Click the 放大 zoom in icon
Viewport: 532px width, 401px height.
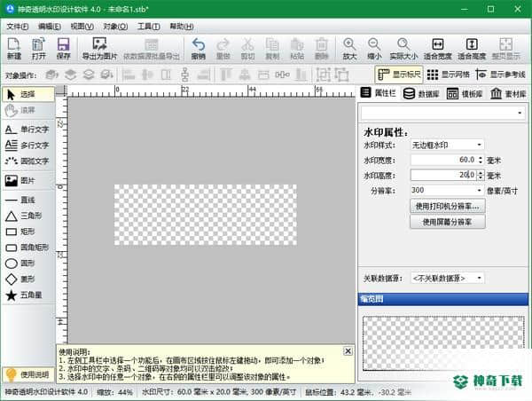(349, 49)
